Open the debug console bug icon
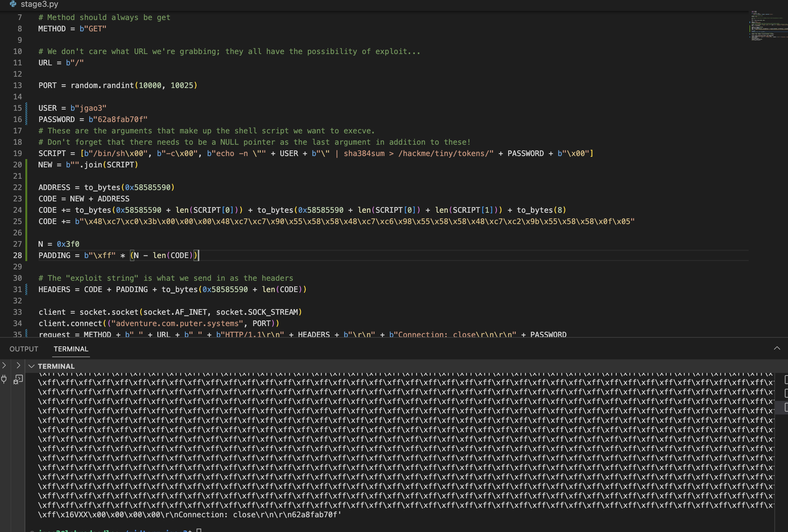The image size is (788, 532). point(18,379)
